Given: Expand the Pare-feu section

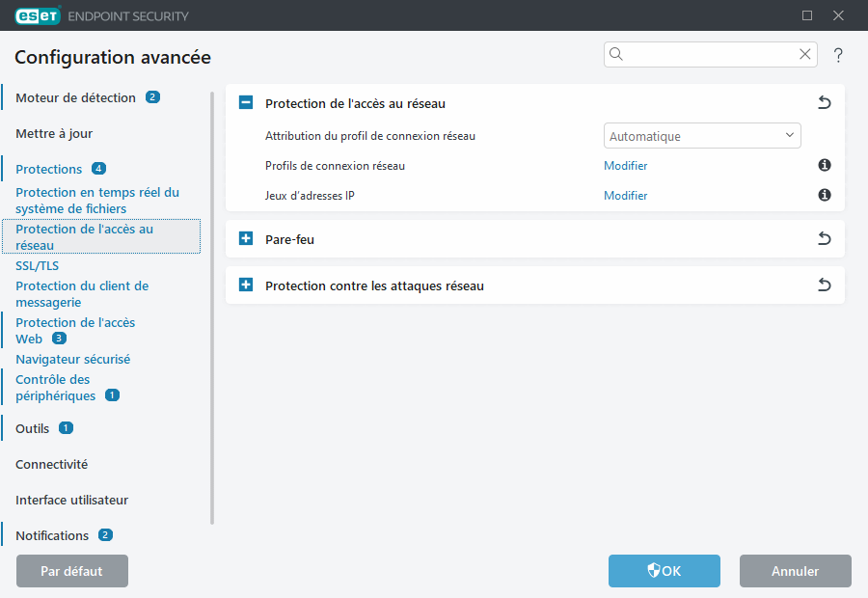Looking at the screenshot, I should (x=245, y=238).
